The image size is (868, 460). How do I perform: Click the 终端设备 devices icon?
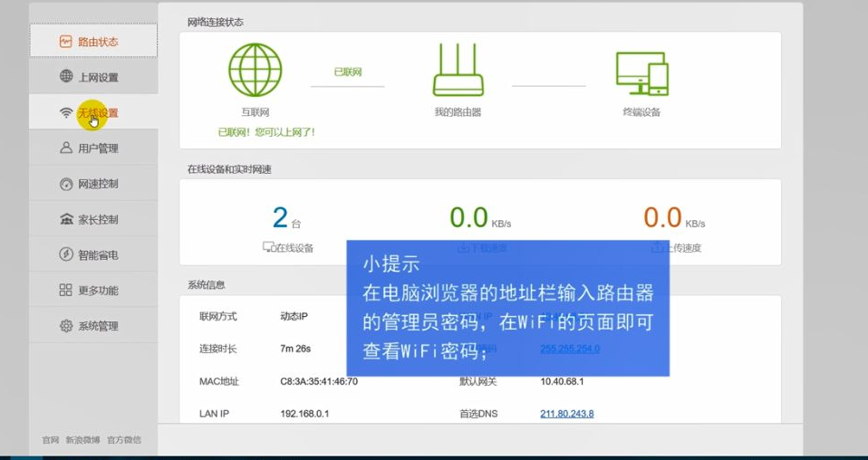coord(641,72)
